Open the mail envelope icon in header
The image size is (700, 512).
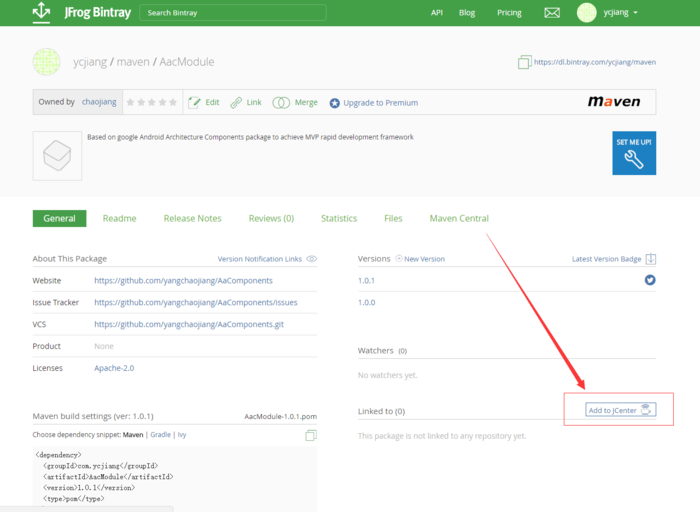[x=552, y=12]
